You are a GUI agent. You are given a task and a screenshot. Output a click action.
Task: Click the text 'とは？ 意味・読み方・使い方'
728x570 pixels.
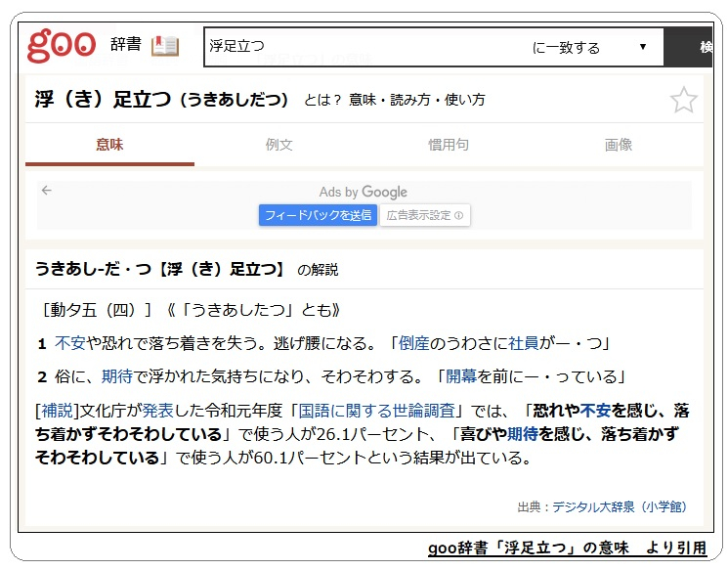[x=395, y=100]
